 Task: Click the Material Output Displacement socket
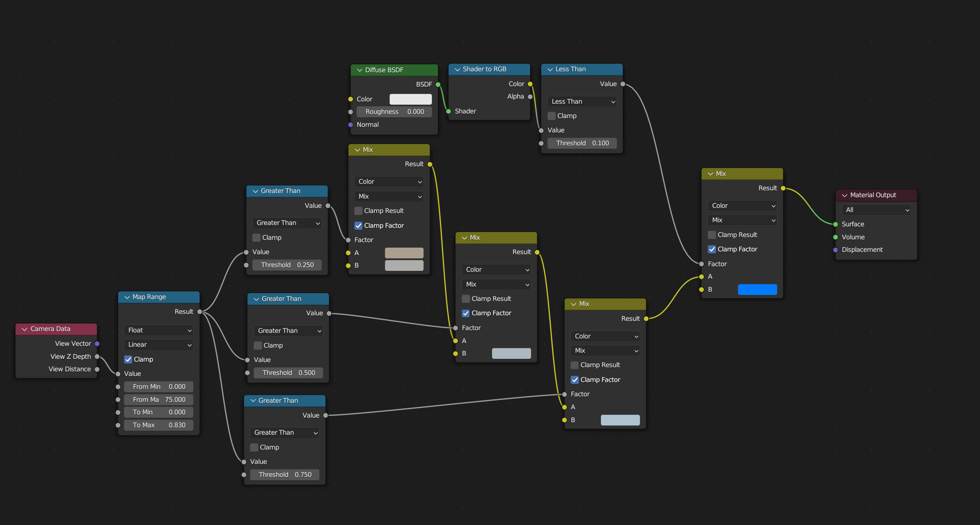(x=835, y=250)
